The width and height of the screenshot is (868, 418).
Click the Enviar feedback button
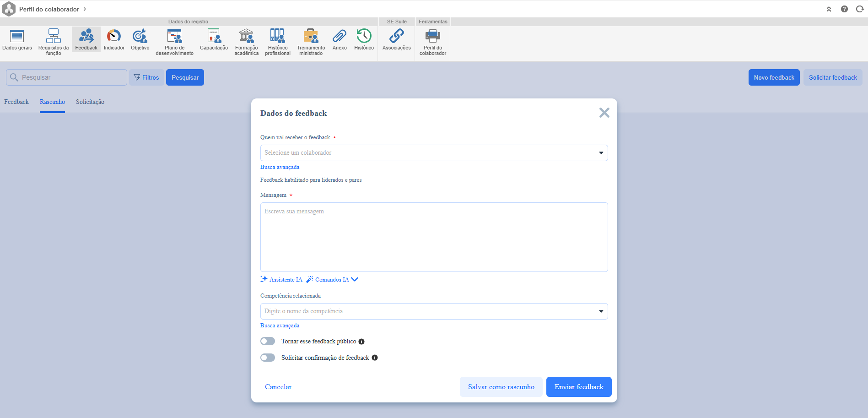[x=579, y=387]
